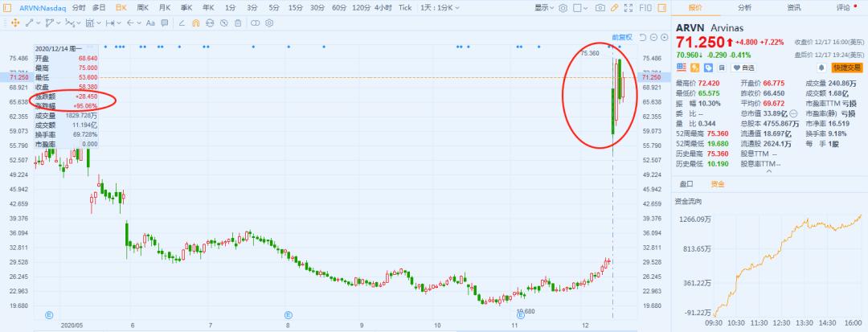Select the 日K daily candlestick tab
Image resolution: width=868 pixels, height=332 pixels.
coord(121,8)
